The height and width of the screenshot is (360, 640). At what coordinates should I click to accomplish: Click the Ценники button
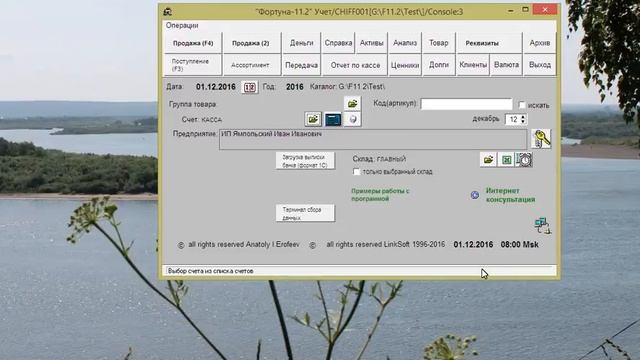coord(405,65)
